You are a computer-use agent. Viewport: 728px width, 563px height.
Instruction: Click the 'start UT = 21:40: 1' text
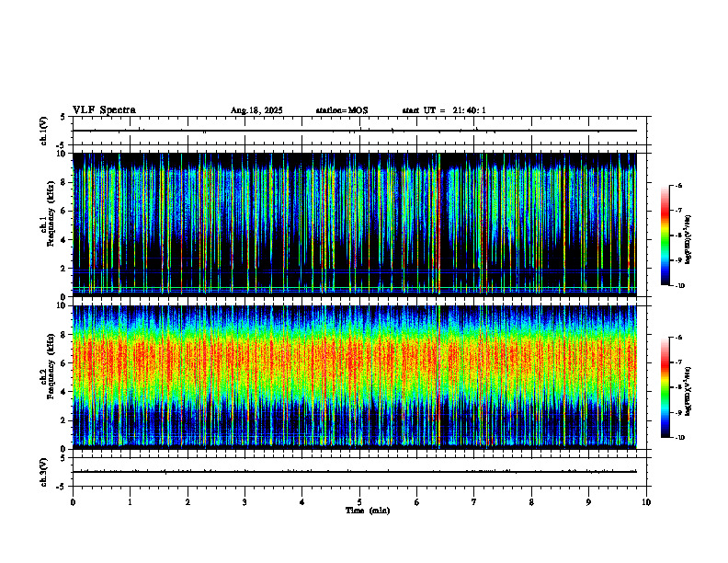click(444, 110)
